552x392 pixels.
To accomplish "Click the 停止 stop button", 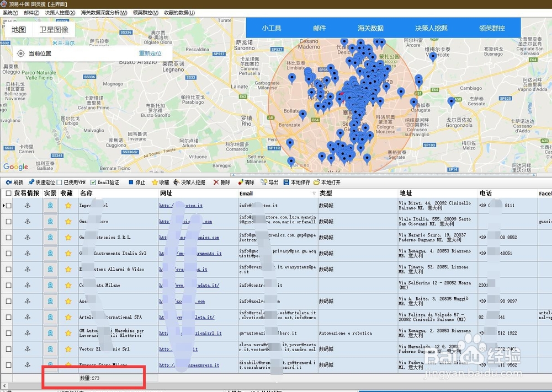I will (136, 182).
